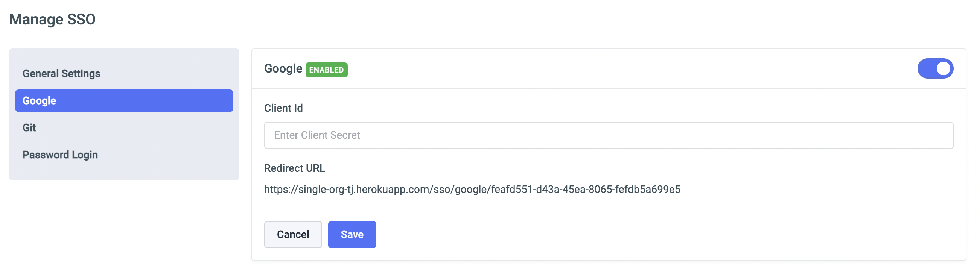Viewport: 980px width, 276px height.
Task: Click the Client Id label
Action: pyautogui.click(x=283, y=108)
